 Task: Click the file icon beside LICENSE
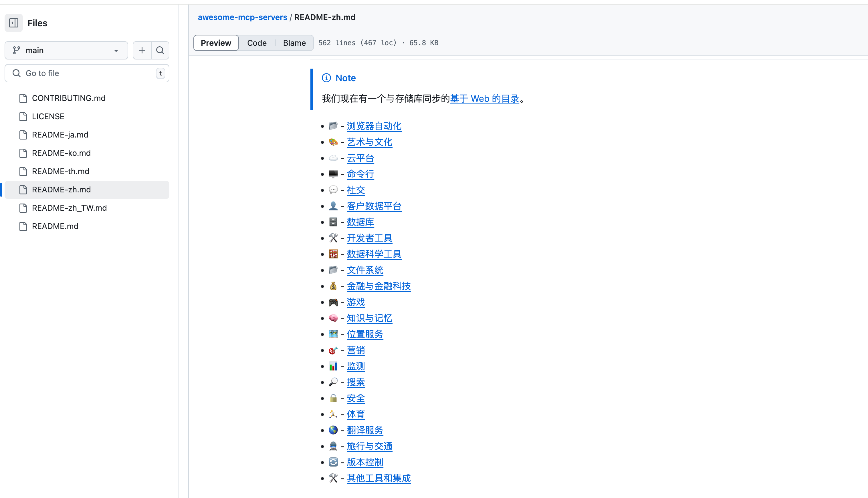tap(23, 116)
